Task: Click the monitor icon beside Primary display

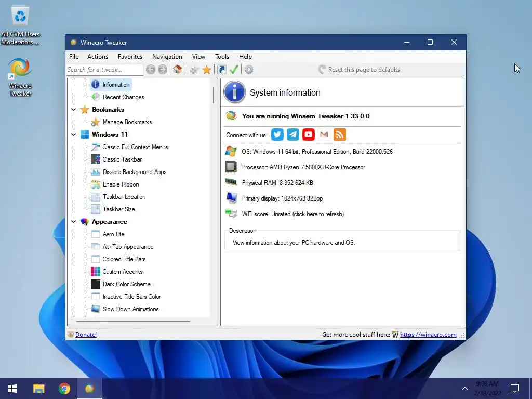Action: (232, 198)
